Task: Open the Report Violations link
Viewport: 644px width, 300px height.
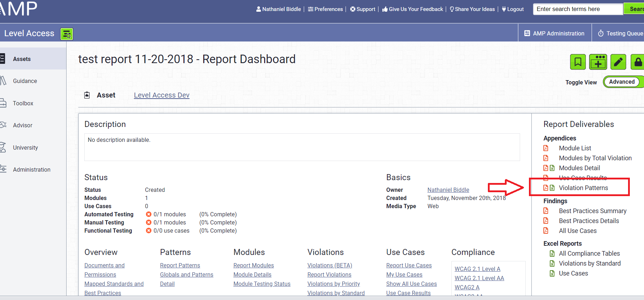Action: 329,274
